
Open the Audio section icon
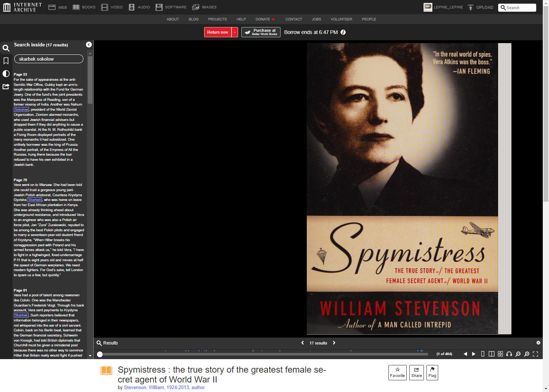click(132, 7)
